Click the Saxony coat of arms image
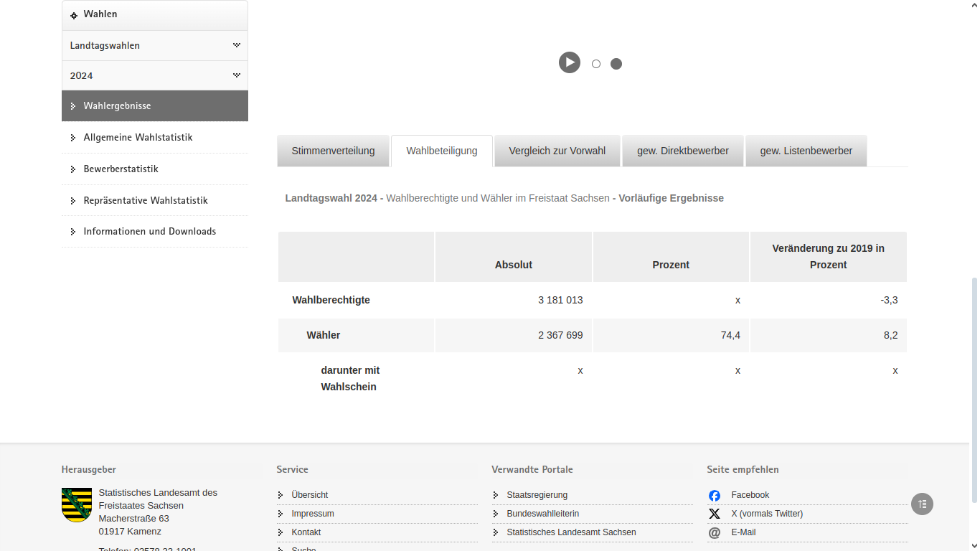This screenshot has height=551, width=980. (77, 505)
